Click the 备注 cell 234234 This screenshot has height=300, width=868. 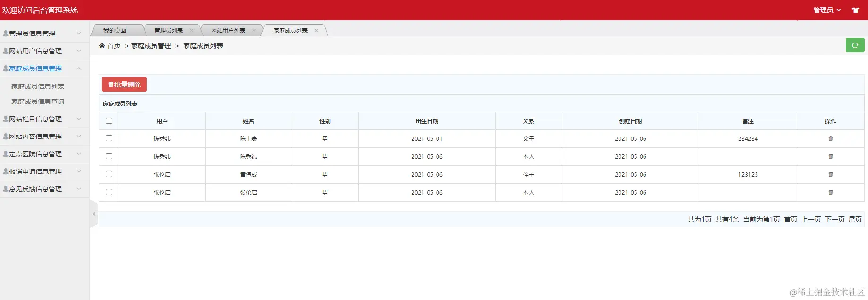pos(748,139)
